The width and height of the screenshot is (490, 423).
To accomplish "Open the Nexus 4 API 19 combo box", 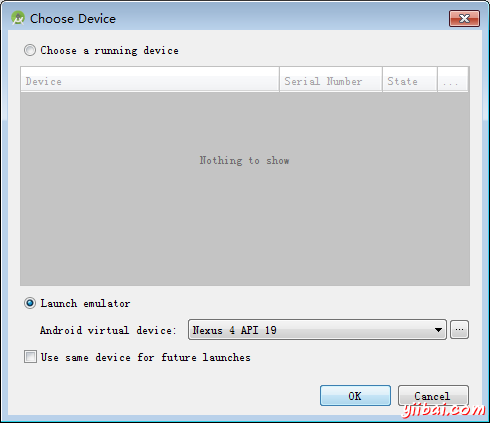I will [317, 330].
